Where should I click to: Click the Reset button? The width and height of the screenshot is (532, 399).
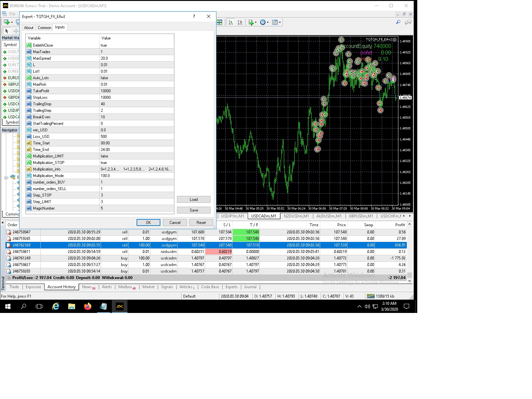(201, 223)
